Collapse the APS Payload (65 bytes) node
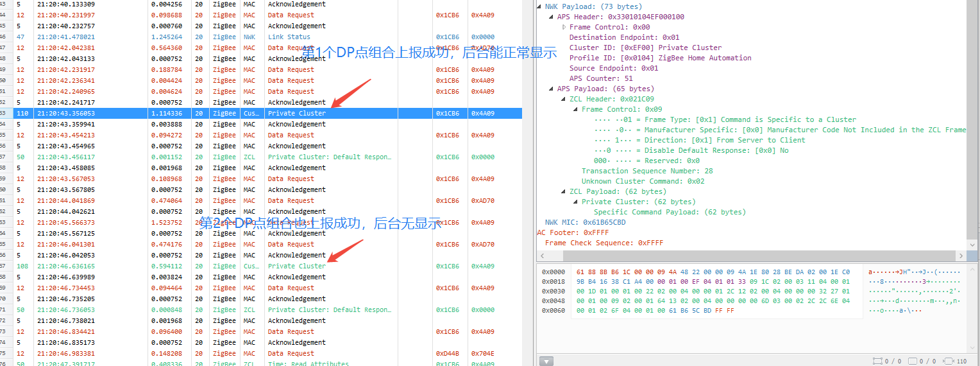This screenshot has height=366, width=980. [x=552, y=89]
